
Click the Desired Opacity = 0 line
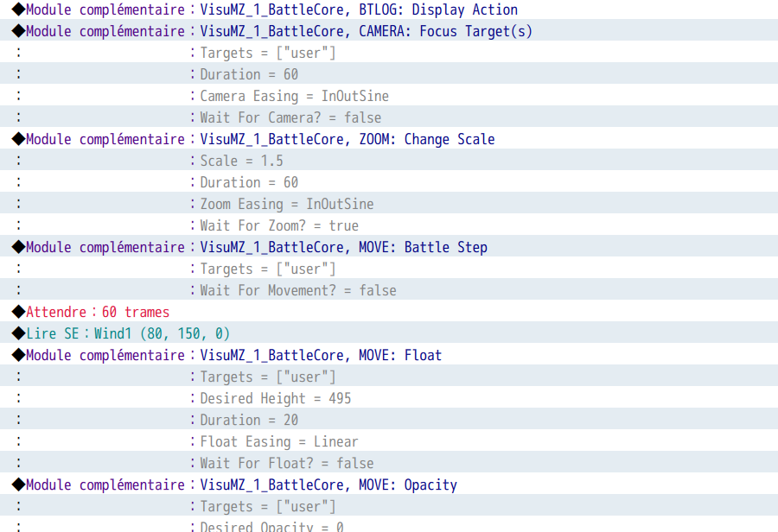point(271,526)
